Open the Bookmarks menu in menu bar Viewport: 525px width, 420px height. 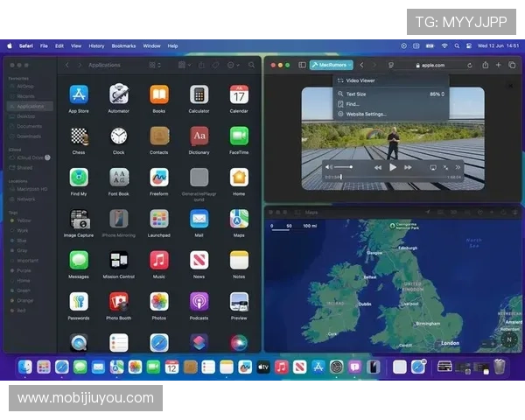coord(123,45)
